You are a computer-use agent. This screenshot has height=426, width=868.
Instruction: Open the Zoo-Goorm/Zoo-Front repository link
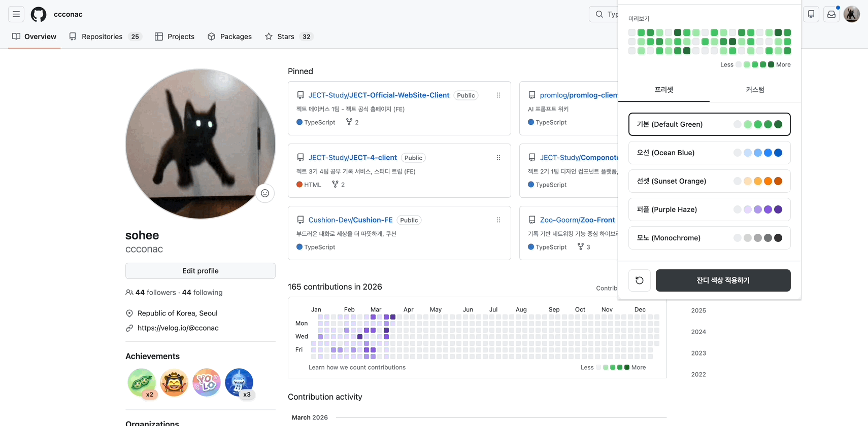578,220
